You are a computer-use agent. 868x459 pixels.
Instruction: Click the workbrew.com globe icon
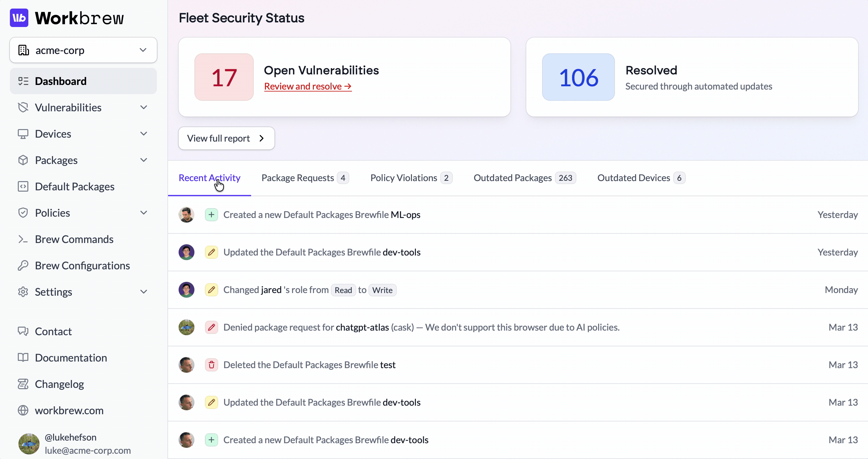tap(23, 411)
